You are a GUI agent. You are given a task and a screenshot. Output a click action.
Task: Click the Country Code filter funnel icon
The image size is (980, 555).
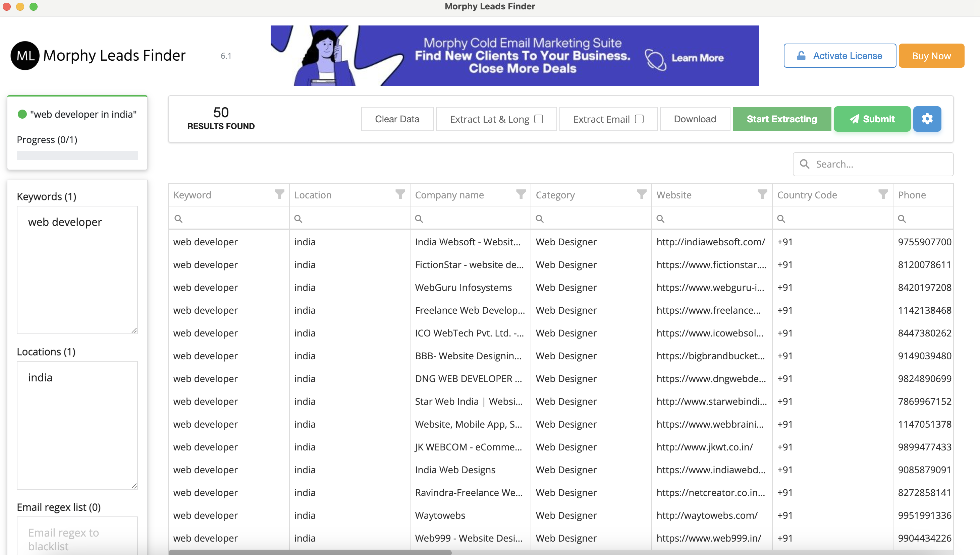click(883, 194)
